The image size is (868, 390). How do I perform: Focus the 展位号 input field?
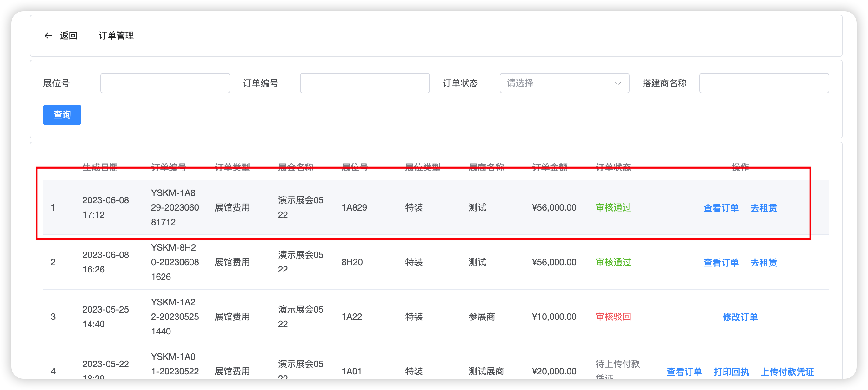165,83
